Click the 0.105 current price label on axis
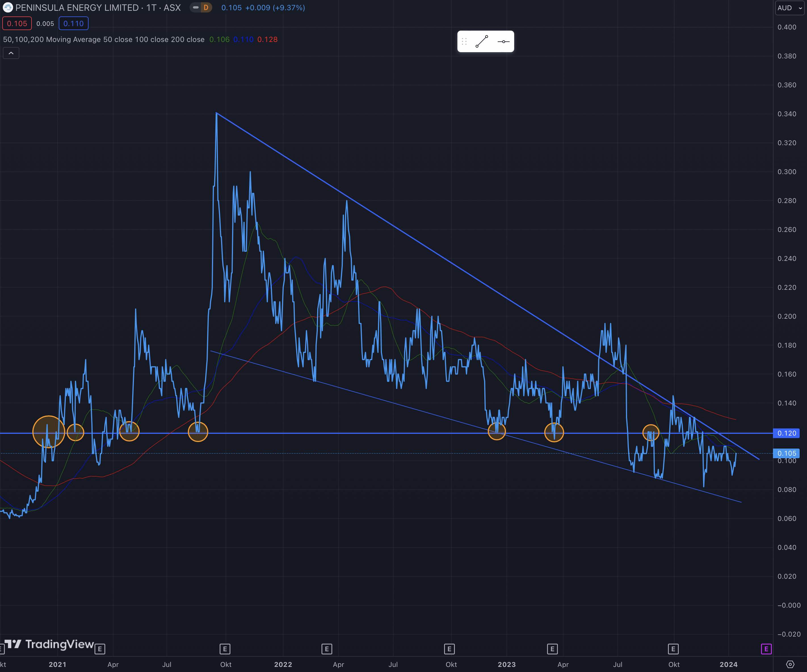 pyautogui.click(x=786, y=453)
